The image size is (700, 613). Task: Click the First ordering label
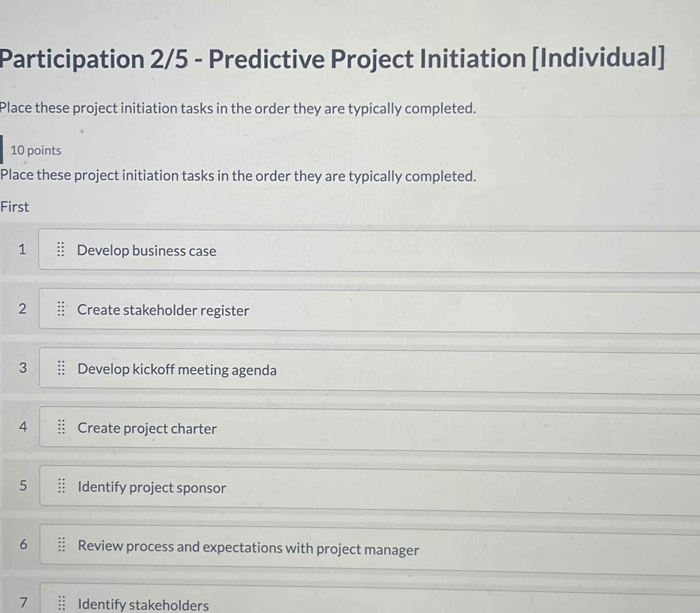(14, 207)
